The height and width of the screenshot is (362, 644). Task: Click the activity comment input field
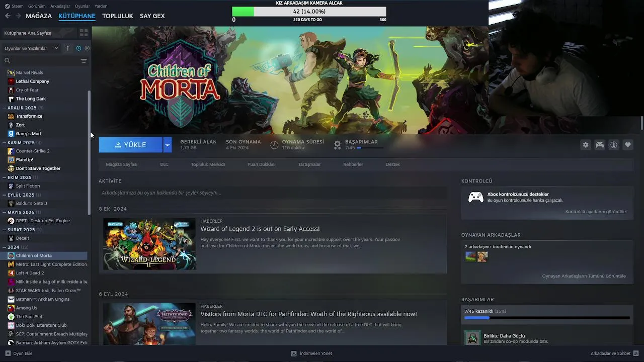pyautogui.click(x=272, y=193)
